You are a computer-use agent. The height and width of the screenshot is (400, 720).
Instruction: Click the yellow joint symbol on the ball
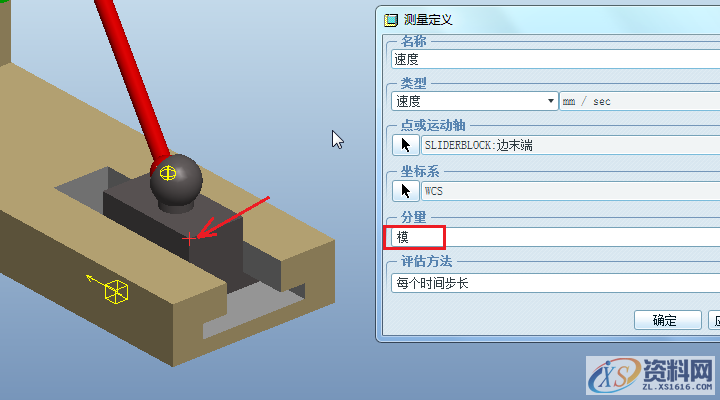[x=168, y=173]
